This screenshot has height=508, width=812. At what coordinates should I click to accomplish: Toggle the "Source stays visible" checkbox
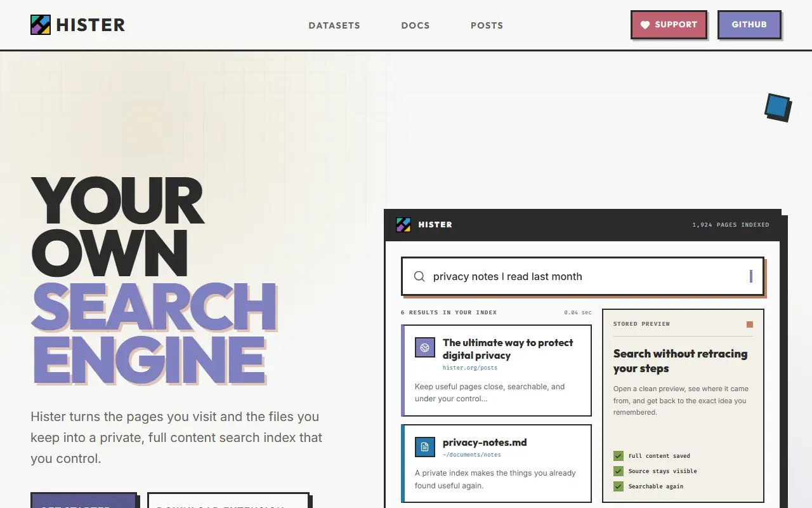click(619, 471)
